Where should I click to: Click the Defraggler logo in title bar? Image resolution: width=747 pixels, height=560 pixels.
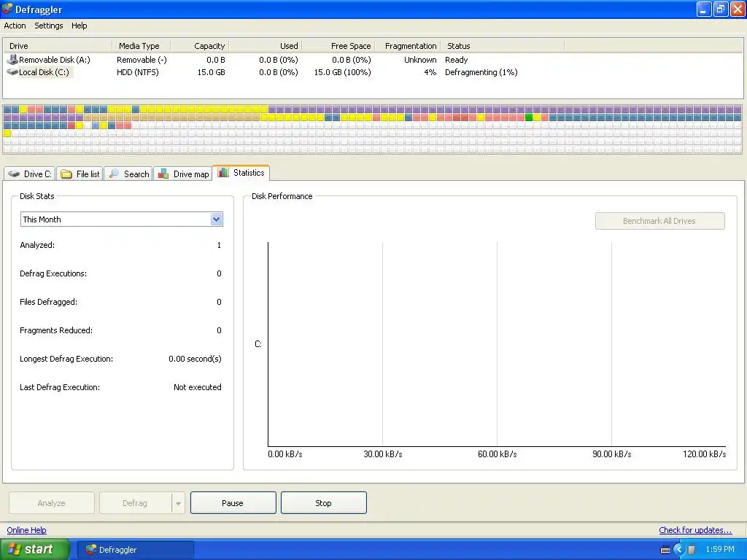(x=7, y=9)
